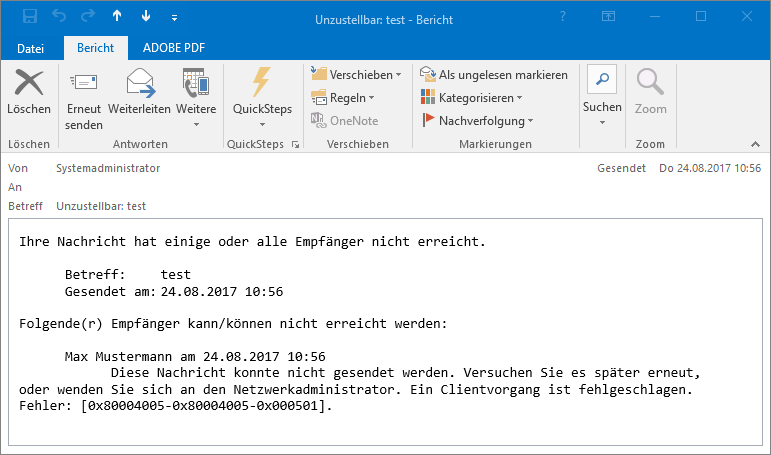Click the next item down arrow
Viewport: 771px width, 455px height.
point(146,17)
